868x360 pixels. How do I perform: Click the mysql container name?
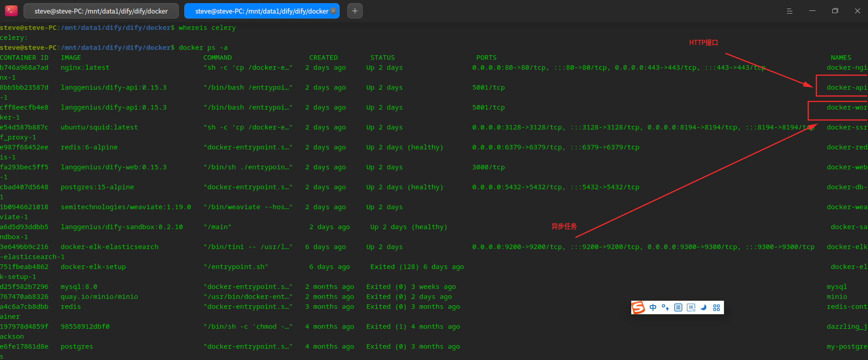click(x=837, y=287)
